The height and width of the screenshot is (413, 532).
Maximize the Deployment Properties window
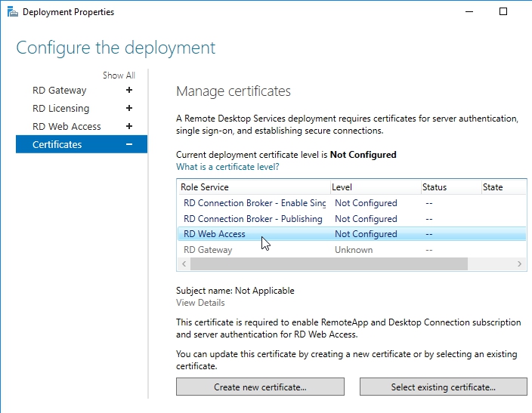click(503, 12)
